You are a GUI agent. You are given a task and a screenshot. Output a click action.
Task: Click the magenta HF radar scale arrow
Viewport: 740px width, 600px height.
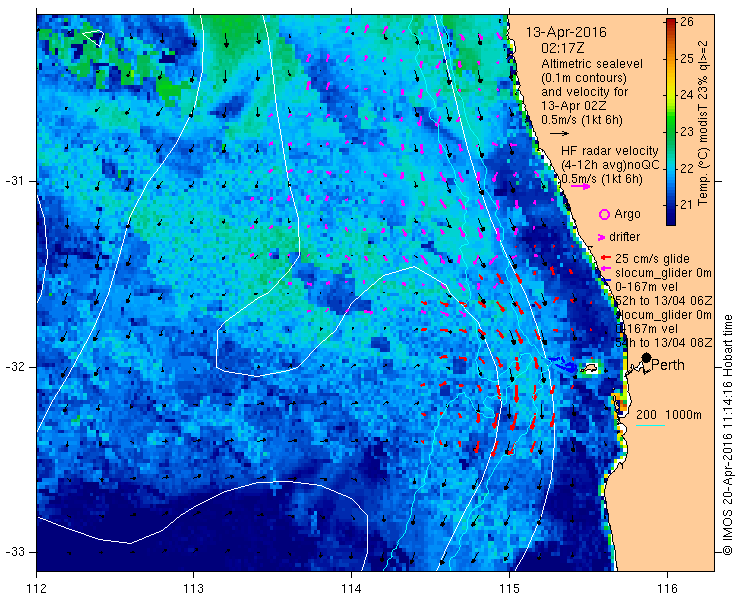(580, 186)
